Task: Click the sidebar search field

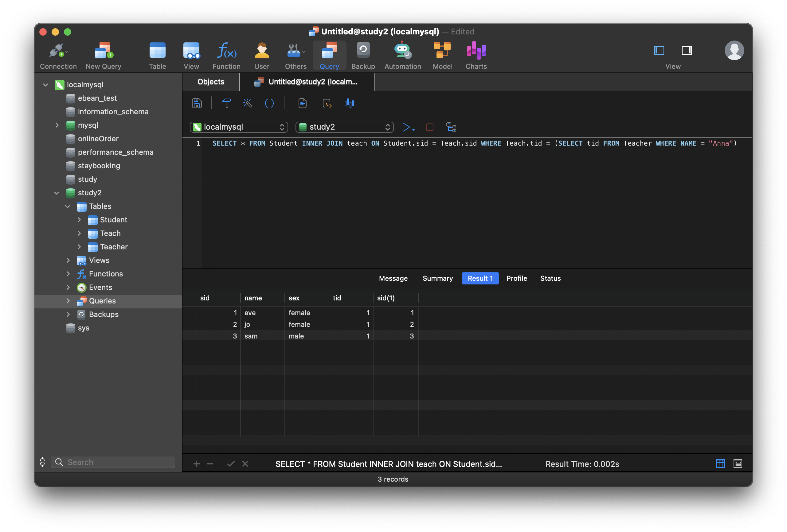Action: point(113,462)
